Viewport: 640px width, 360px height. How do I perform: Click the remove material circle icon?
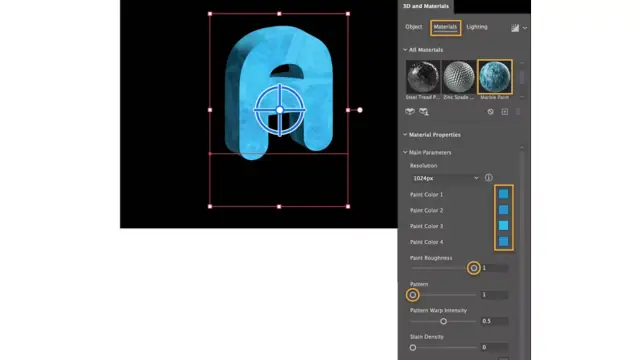point(491,111)
